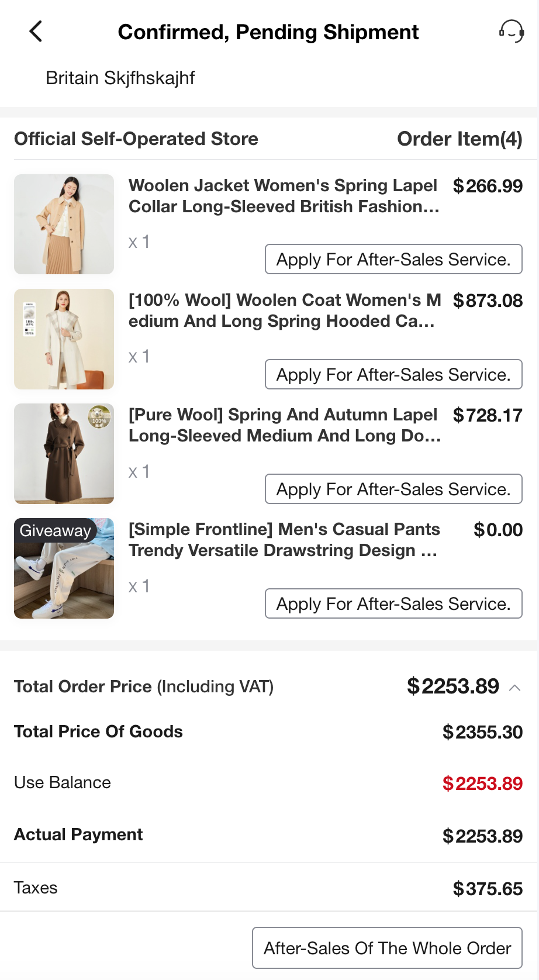Apply after-sales service for Men's Casual Pants

pyautogui.click(x=393, y=603)
